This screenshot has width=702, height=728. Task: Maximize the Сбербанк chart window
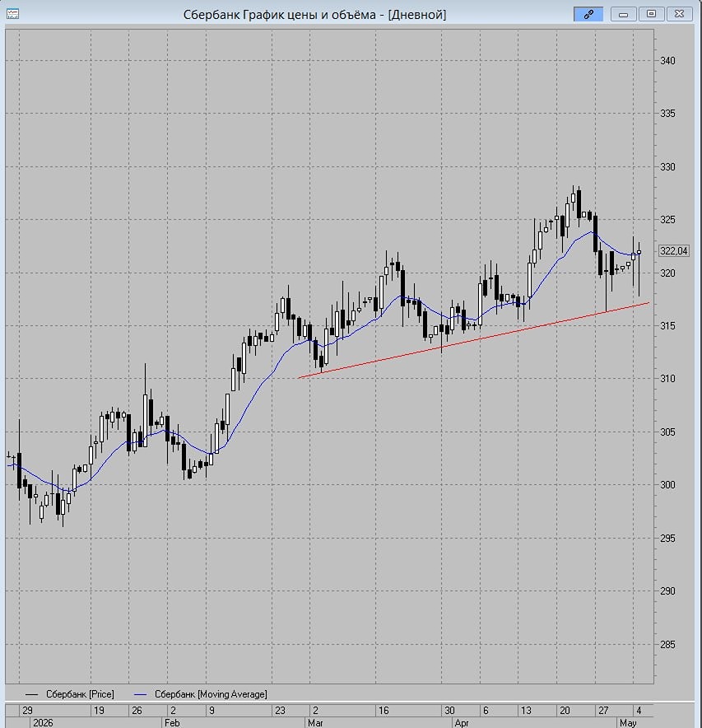[651, 14]
